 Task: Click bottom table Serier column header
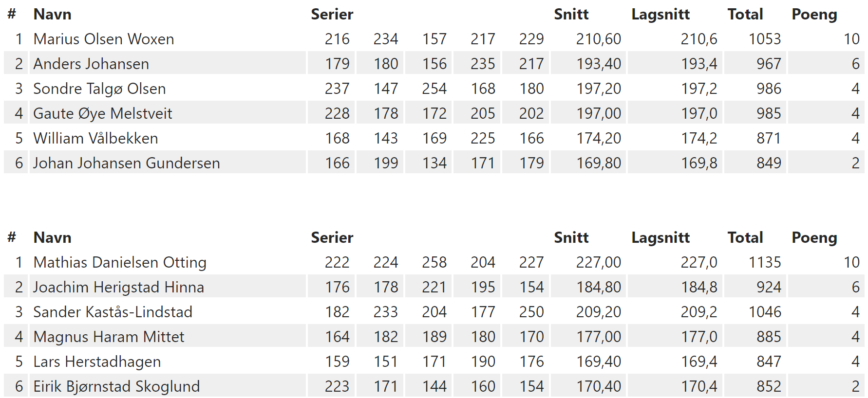click(x=332, y=237)
